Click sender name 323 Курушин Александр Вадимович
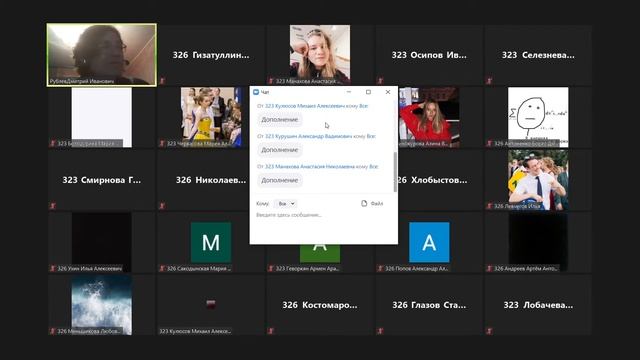 click(309, 136)
